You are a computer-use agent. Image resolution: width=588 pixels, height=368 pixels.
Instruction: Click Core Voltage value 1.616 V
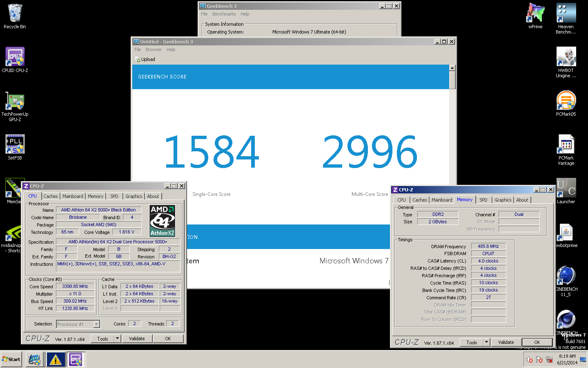coord(127,232)
